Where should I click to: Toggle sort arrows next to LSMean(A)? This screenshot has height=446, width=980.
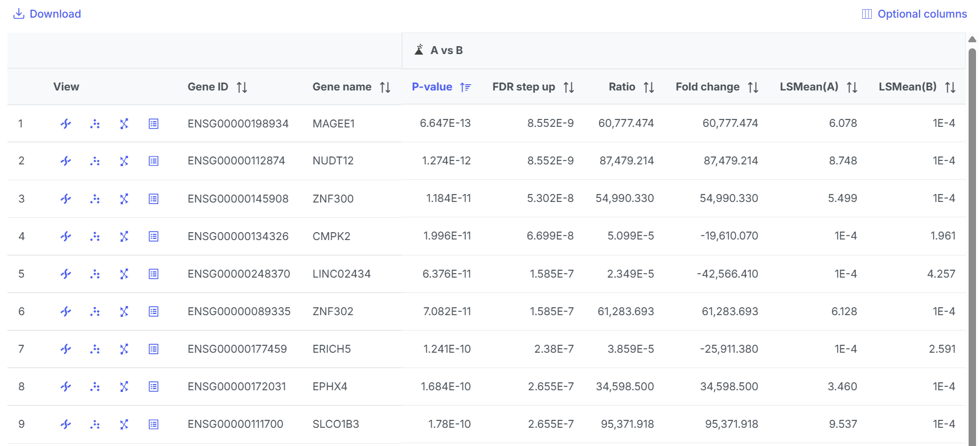click(852, 87)
